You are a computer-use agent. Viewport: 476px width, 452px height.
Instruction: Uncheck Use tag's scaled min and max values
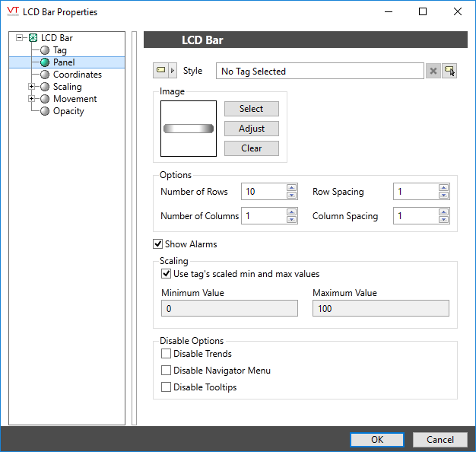pyautogui.click(x=167, y=274)
